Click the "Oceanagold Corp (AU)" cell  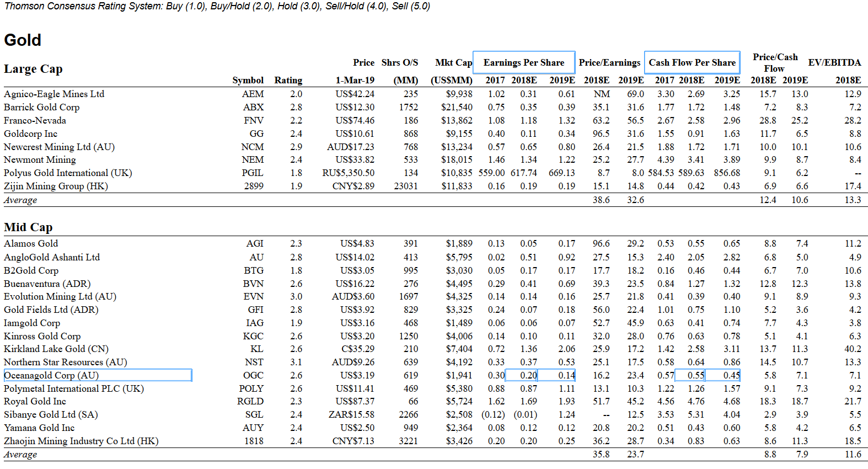coord(98,375)
